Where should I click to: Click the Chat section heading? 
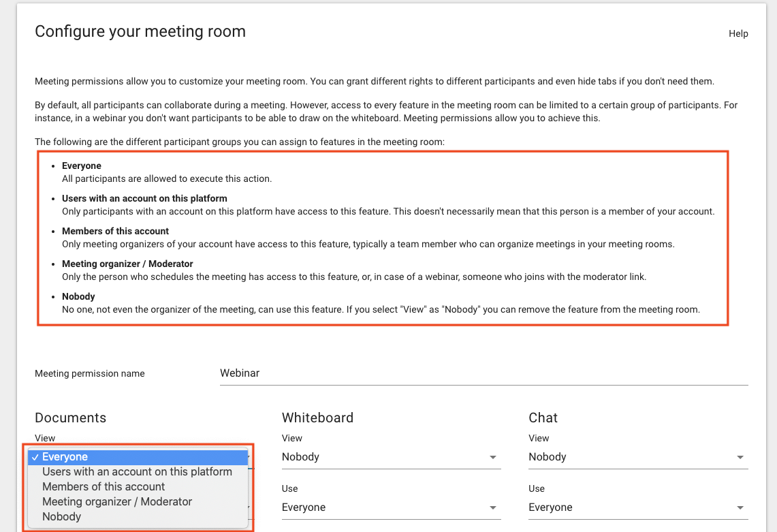tap(543, 418)
